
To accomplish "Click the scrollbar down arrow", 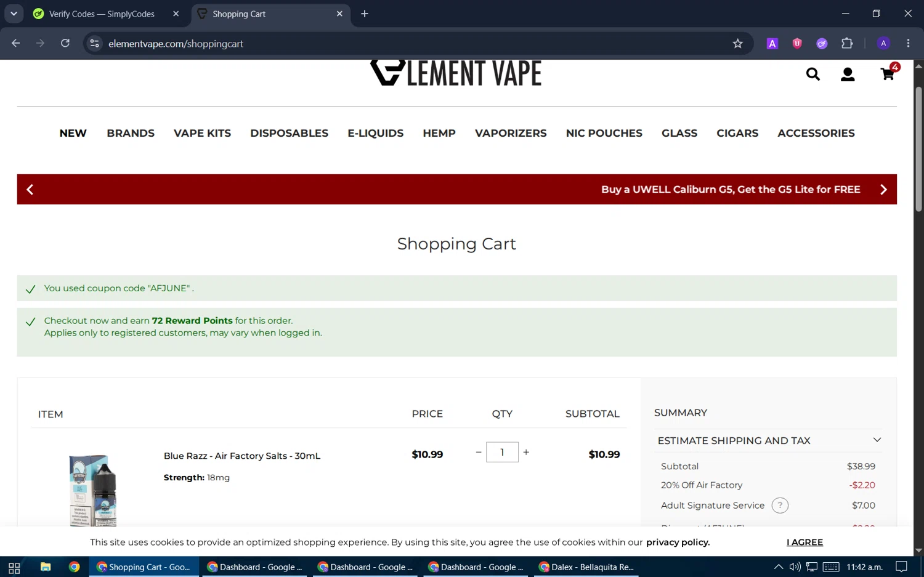I will [918, 551].
